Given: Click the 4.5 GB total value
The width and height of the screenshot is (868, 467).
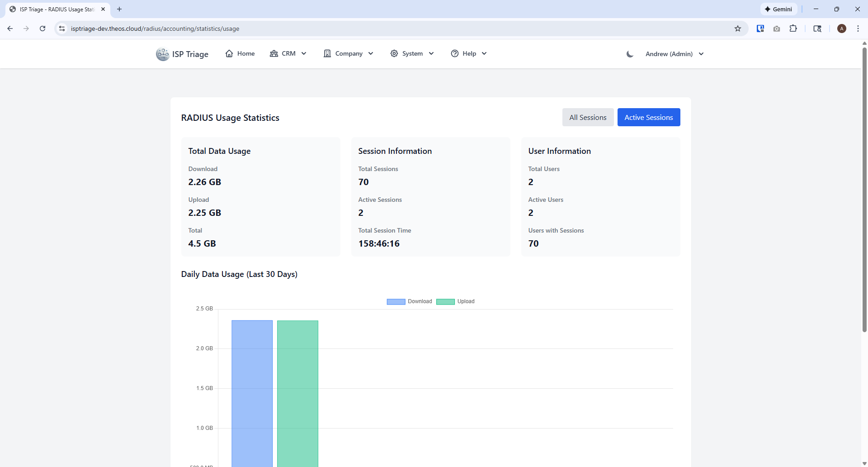Looking at the screenshot, I should 202,243.
